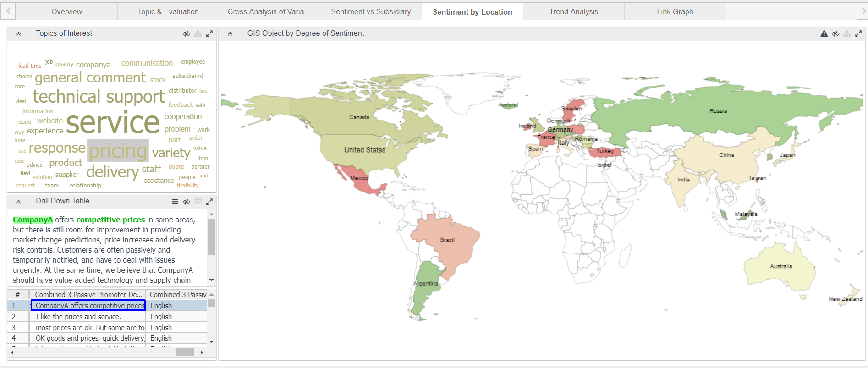The image size is (868, 368).
Task: Select row 'CompanyA offers competitive prices'
Action: tap(88, 306)
